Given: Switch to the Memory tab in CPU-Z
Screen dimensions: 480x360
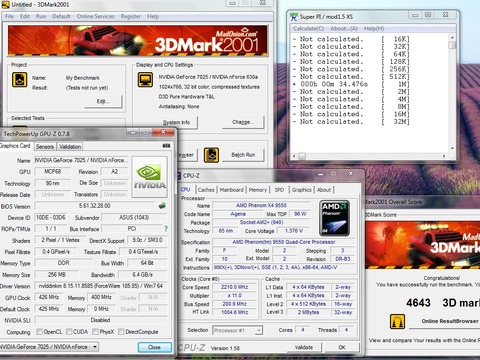Looking at the screenshot, I should 258,190.
